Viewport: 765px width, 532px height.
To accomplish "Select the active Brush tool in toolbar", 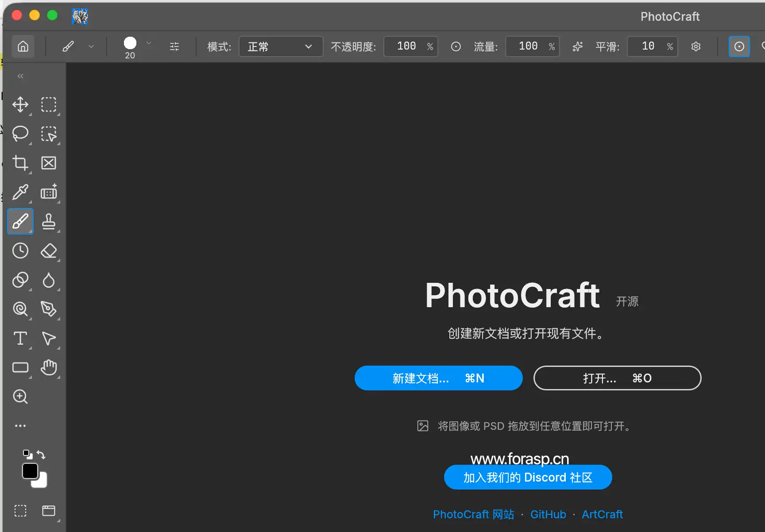I will point(20,221).
